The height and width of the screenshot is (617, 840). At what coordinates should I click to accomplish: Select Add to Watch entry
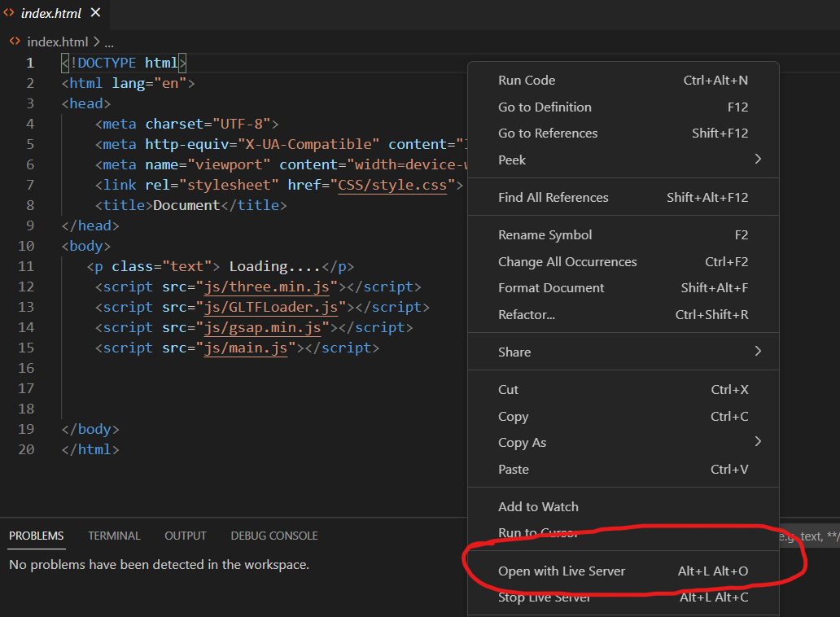[x=623, y=506]
